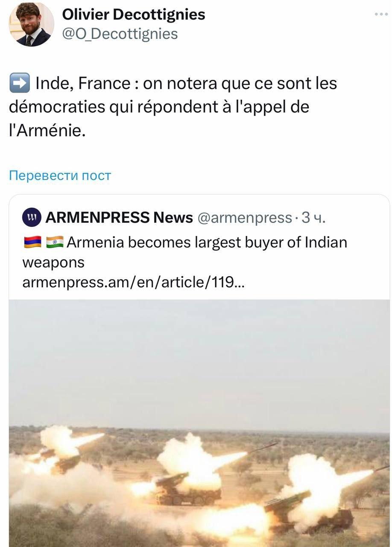This screenshot has height=547, width=392.
Task: Open the @O_Decottignies handle
Action: (120, 34)
